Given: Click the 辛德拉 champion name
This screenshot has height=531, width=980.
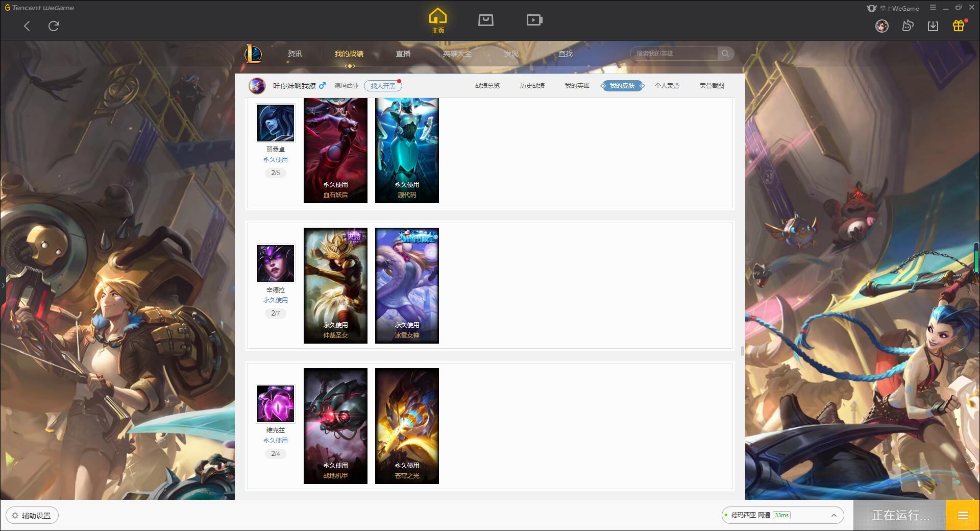Looking at the screenshot, I should coord(276,290).
